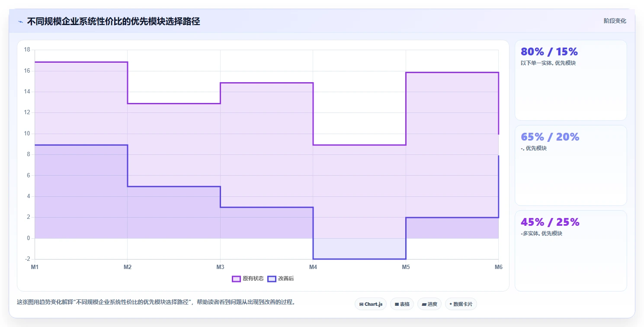Click the M1 x-axis label

[35, 267]
